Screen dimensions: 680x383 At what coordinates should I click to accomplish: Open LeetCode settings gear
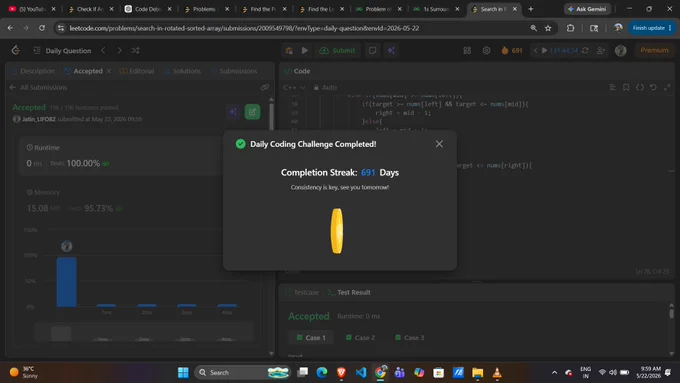(486, 50)
